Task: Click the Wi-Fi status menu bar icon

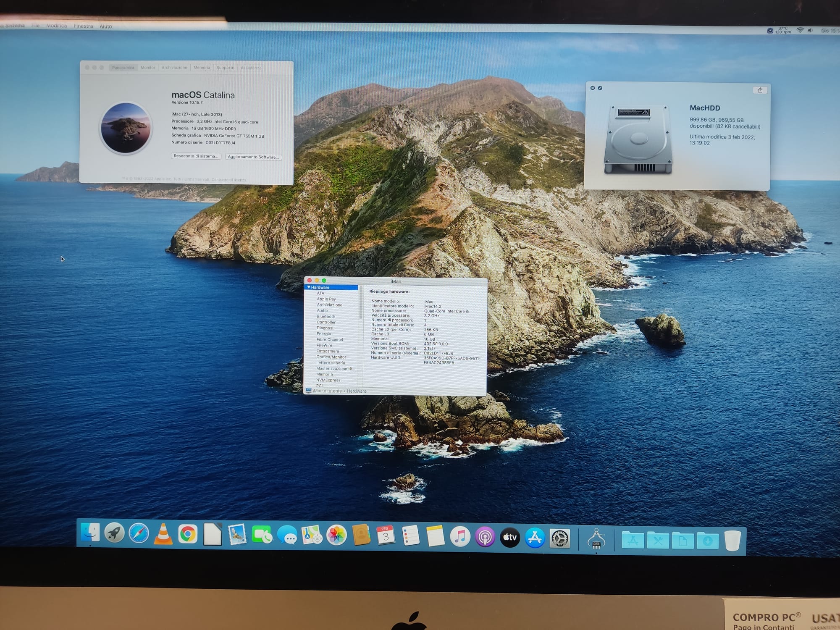Action: click(800, 30)
